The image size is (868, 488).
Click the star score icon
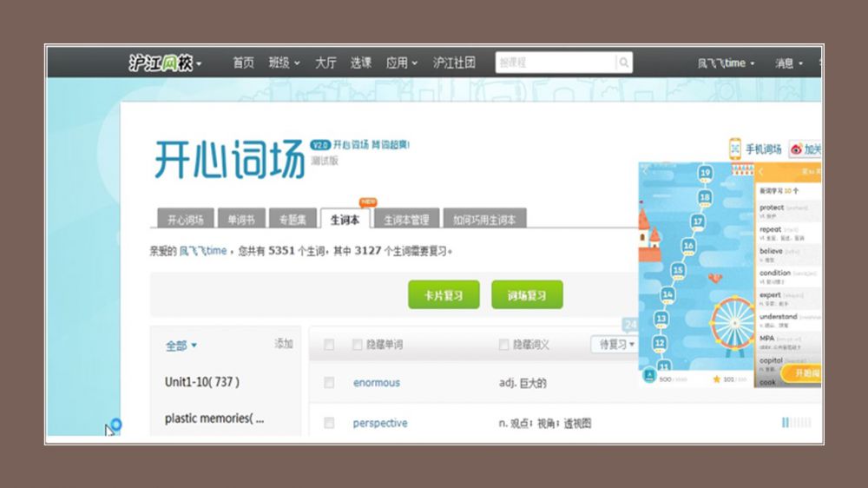717,379
